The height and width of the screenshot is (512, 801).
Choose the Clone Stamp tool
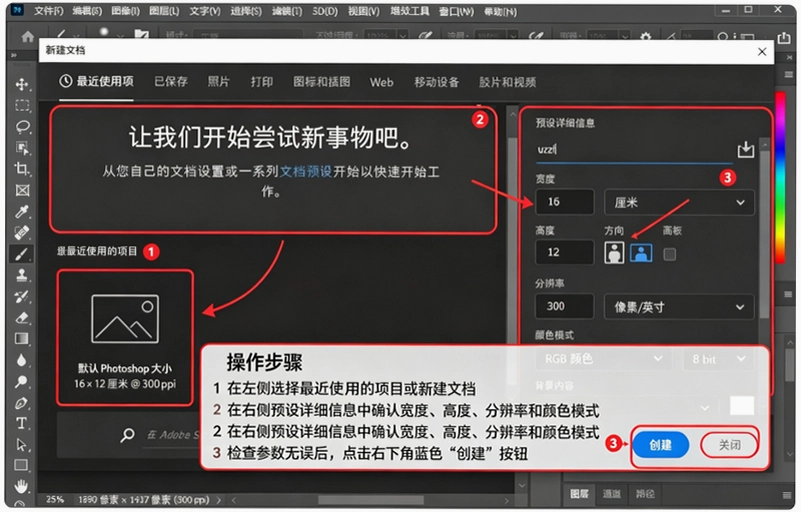[21, 275]
